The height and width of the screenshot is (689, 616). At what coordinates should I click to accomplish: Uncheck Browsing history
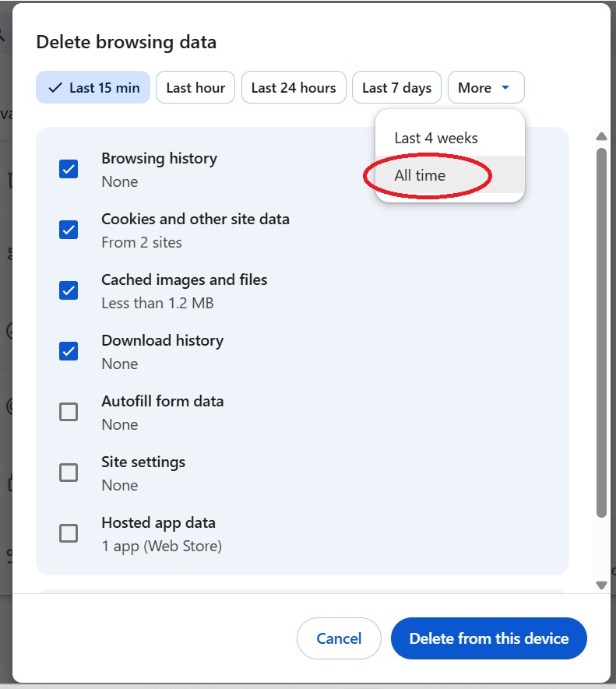(69, 167)
